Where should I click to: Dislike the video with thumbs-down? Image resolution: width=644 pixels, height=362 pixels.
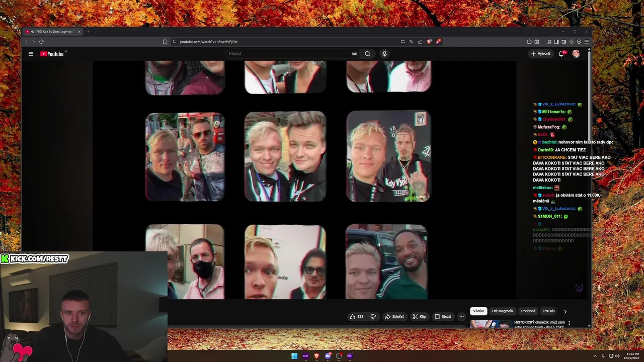click(373, 317)
